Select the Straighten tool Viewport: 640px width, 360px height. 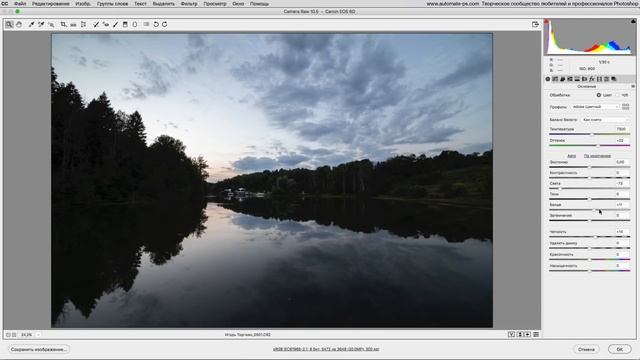(x=73, y=24)
